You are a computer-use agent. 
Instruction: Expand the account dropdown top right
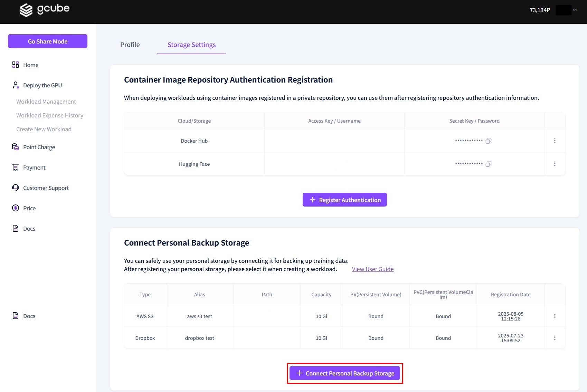(x=575, y=10)
